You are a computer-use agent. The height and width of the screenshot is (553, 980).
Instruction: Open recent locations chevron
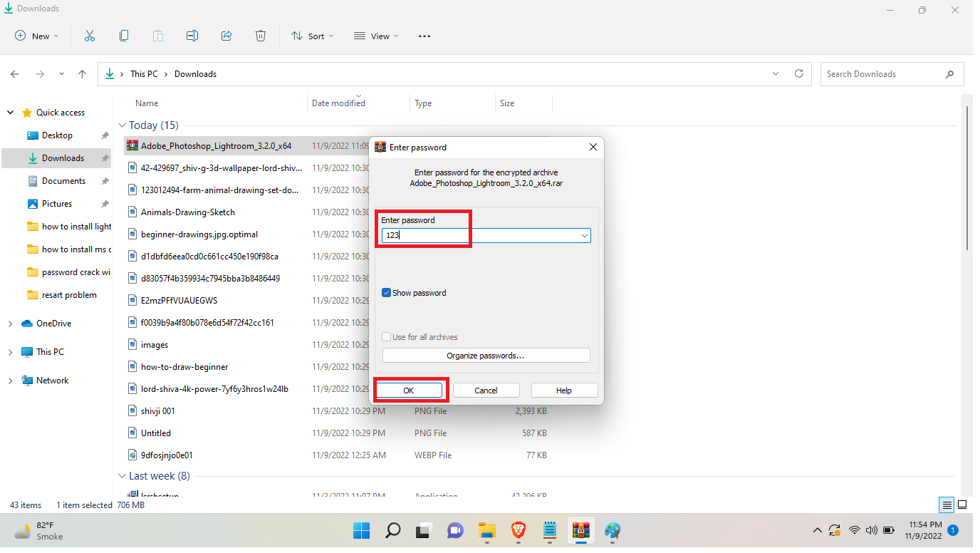click(x=61, y=74)
